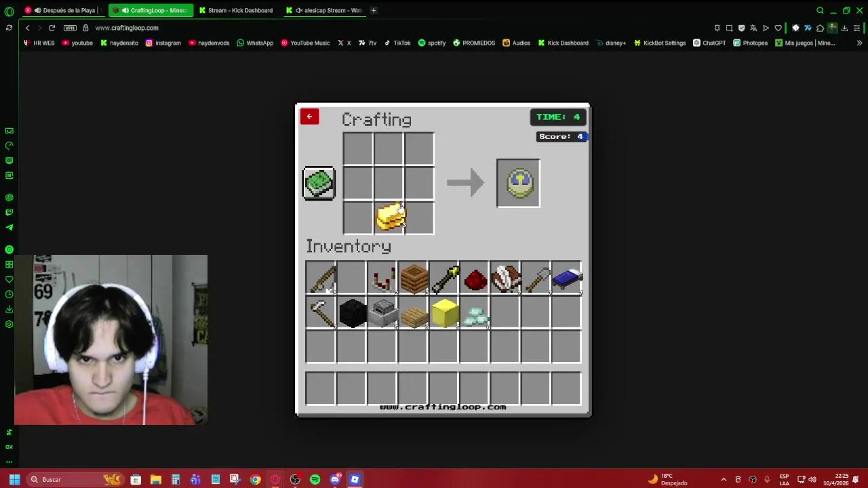Open the TikTok bookmark
Screen dimensions: 868x488
[x=397, y=43]
